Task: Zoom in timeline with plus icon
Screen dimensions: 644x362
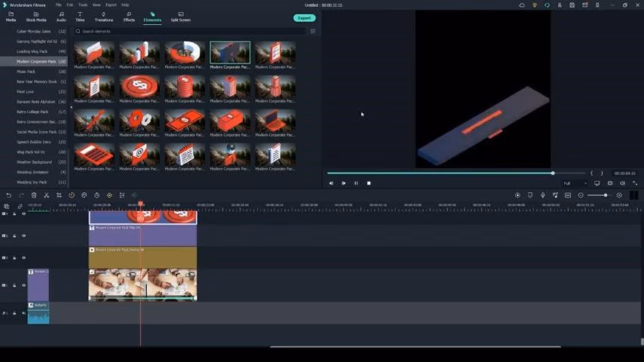Action: (x=619, y=195)
